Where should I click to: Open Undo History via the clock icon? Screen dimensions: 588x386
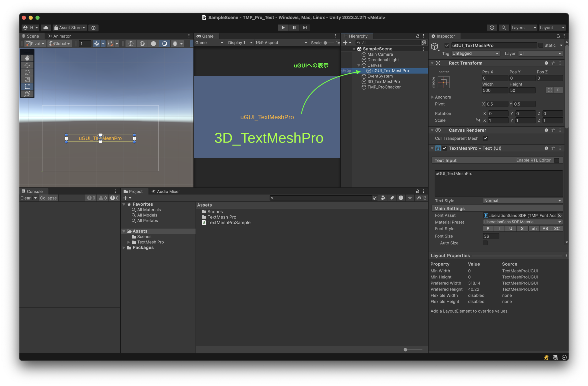492,28
